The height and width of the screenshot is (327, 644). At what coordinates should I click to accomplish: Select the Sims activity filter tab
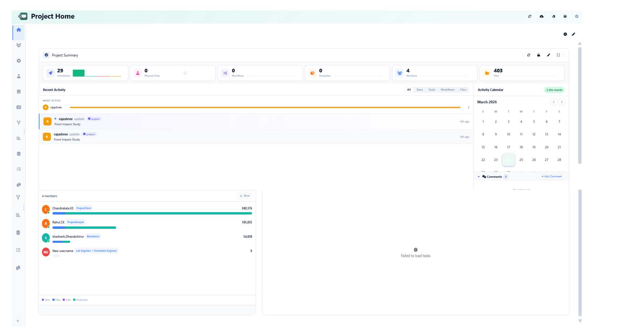click(419, 90)
